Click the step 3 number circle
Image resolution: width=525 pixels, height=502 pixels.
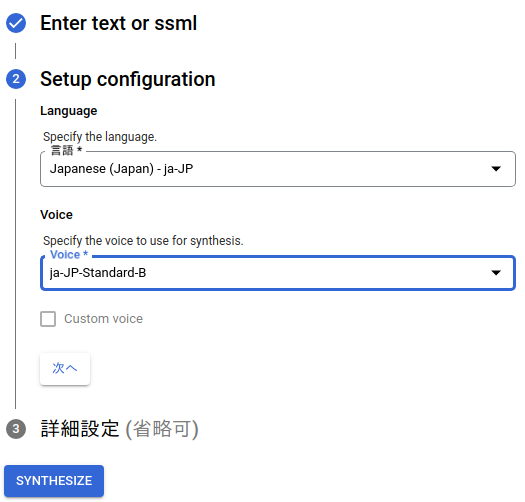(16, 429)
